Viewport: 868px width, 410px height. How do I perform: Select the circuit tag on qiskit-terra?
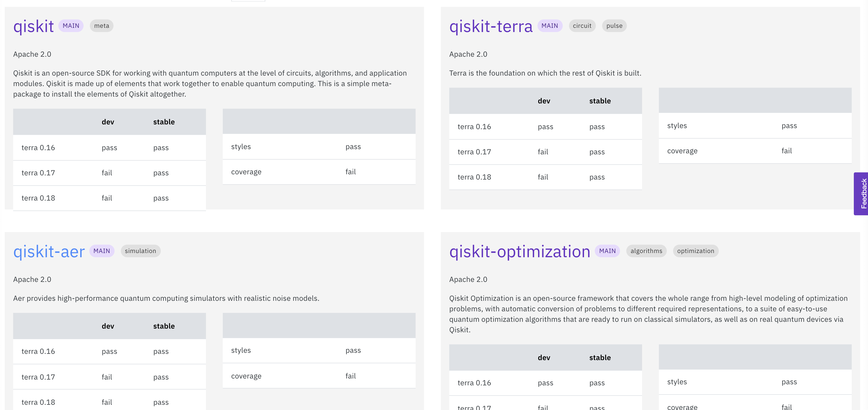[582, 25]
